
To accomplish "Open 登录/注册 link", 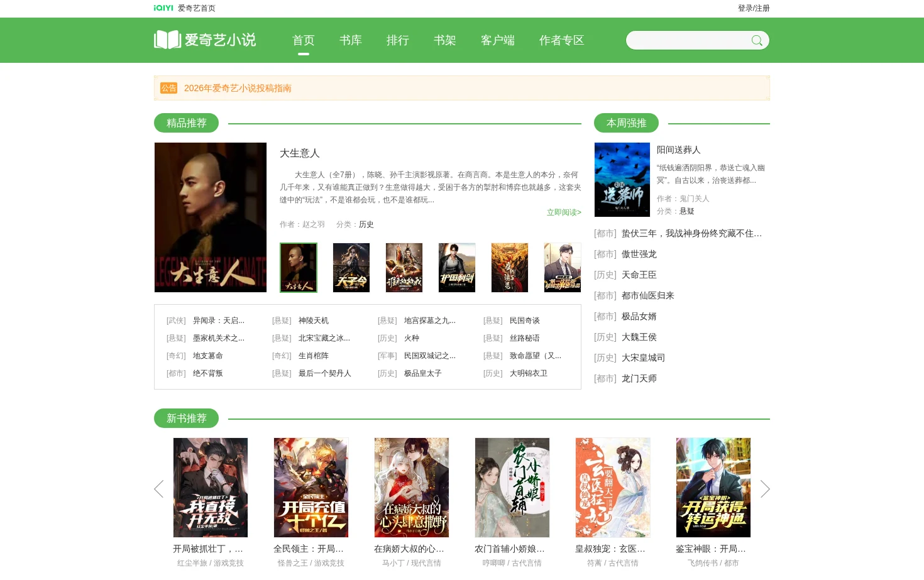I will click(754, 8).
